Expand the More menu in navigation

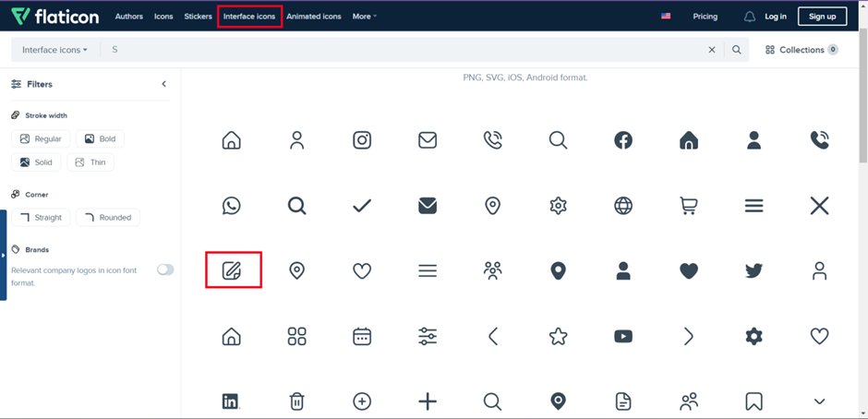coord(364,17)
